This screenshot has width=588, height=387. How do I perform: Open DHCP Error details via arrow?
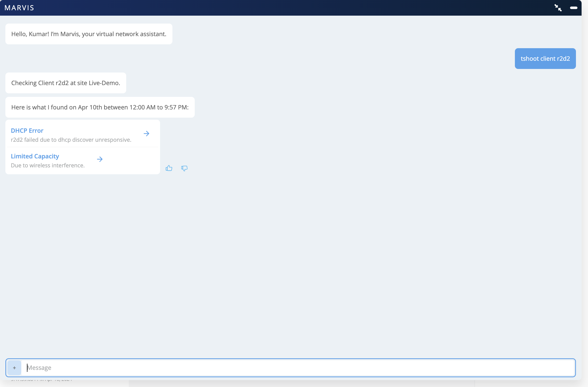[x=146, y=134]
